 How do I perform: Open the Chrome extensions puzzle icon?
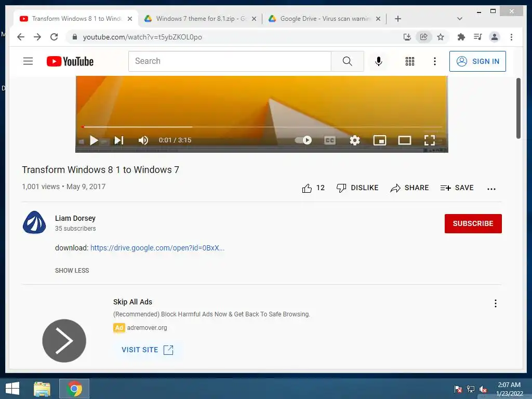click(x=461, y=37)
